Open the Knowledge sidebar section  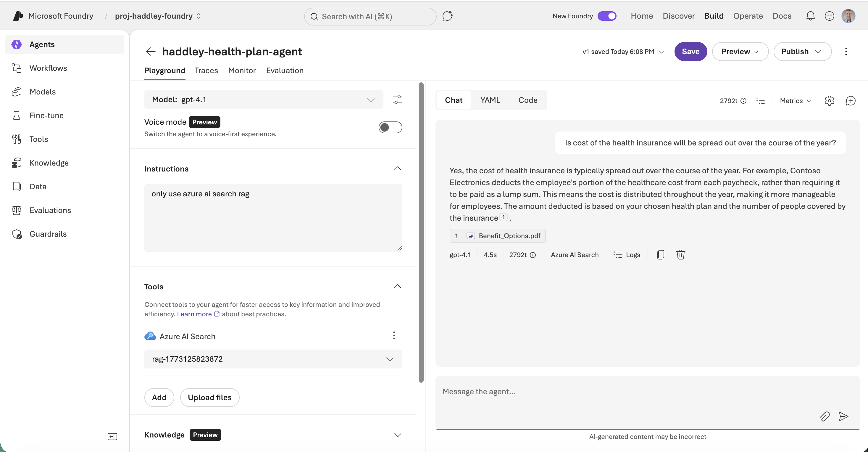click(x=49, y=163)
